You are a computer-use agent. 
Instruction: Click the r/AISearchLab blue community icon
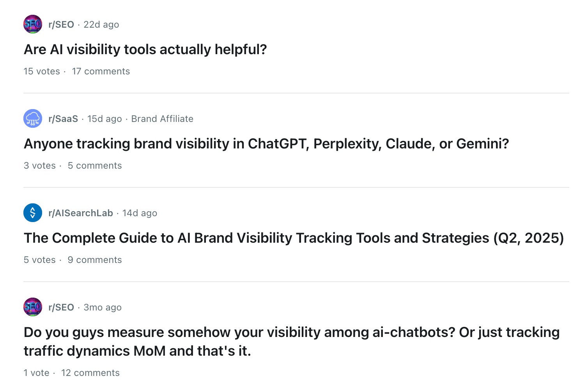33,213
